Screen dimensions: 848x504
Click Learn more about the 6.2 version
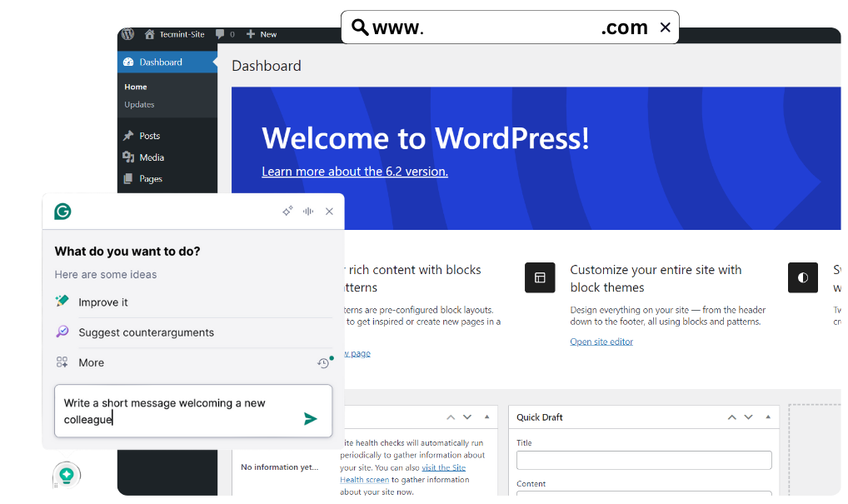(x=355, y=172)
